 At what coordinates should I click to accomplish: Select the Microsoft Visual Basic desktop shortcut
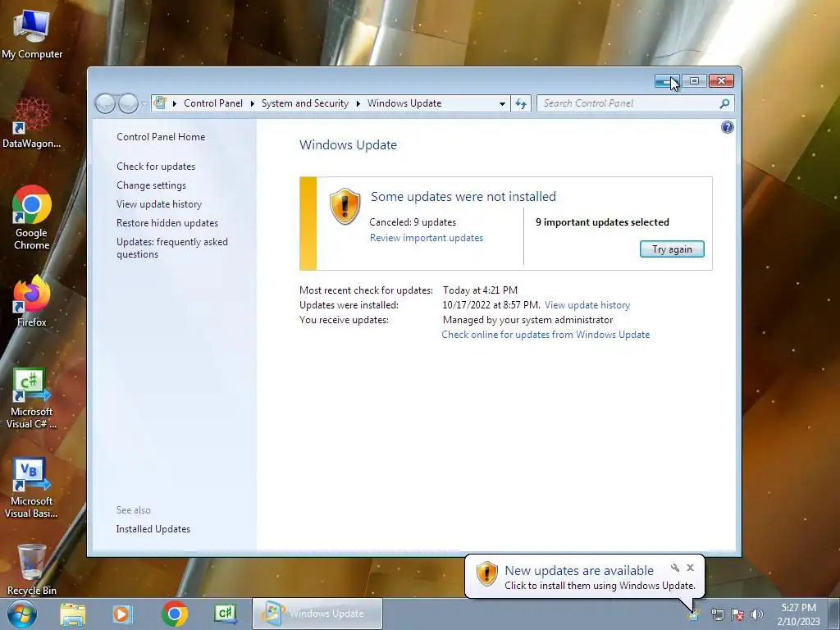click(x=32, y=488)
